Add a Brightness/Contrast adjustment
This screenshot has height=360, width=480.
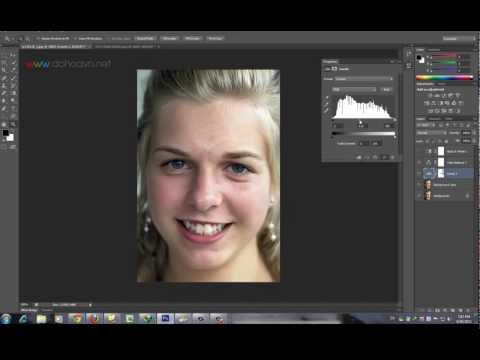[x=430, y=96]
